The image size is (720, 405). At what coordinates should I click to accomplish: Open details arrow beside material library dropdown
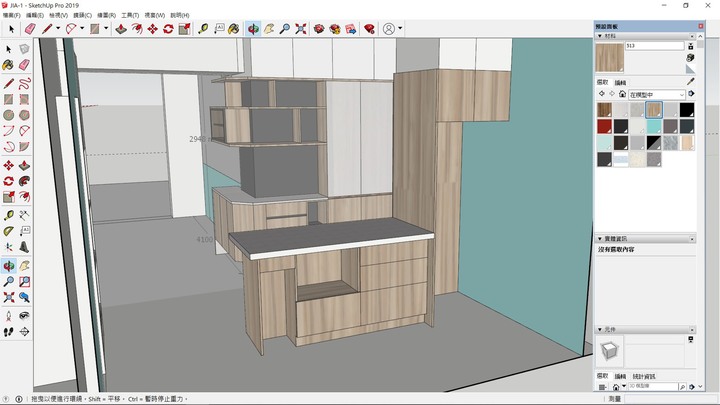(691, 94)
